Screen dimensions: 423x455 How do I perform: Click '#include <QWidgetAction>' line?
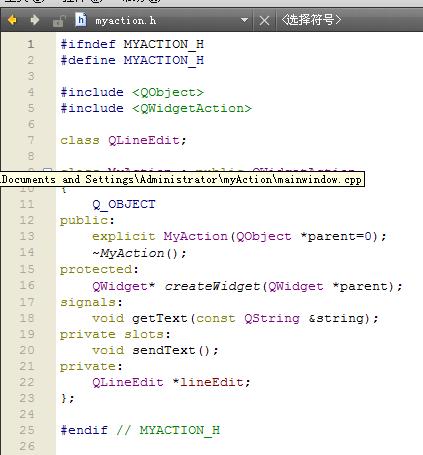[156, 108]
